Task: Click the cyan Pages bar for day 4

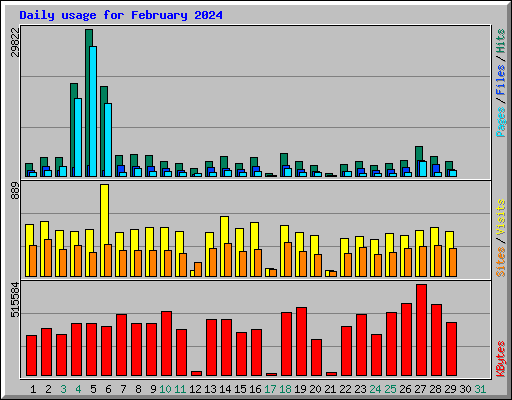Action: [78, 137]
